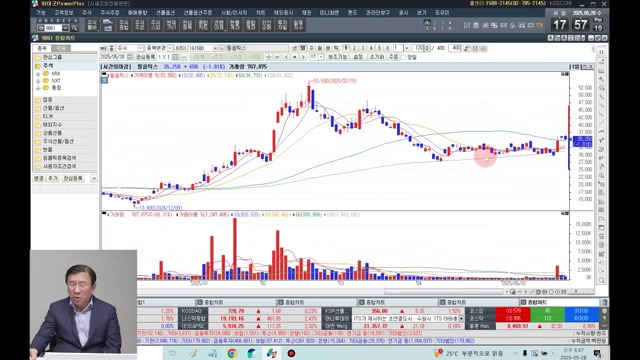Open the calendar picker beside date 2025/05/28
The height and width of the screenshot is (360, 640).
tap(129, 57)
